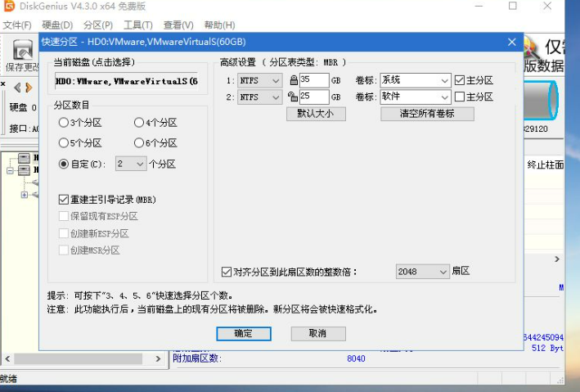Viewport: 580px width, 392px height.
Task: Open the 文件(F) menu
Action: (17, 25)
